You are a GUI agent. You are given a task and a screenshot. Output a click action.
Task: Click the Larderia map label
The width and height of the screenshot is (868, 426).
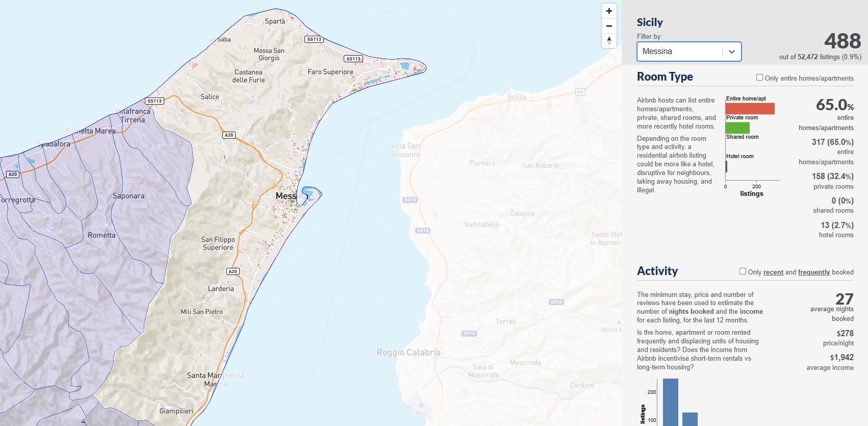(x=221, y=289)
